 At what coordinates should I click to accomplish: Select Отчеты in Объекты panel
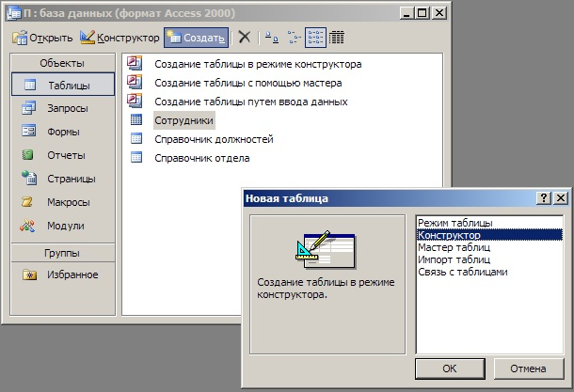[x=63, y=155]
